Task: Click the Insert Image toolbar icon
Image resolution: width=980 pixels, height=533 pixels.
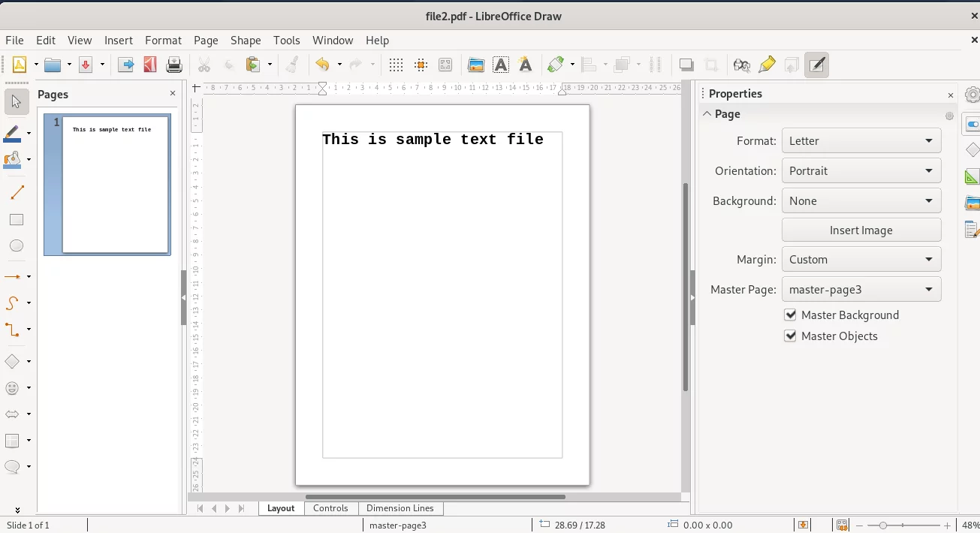Action: [476, 65]
